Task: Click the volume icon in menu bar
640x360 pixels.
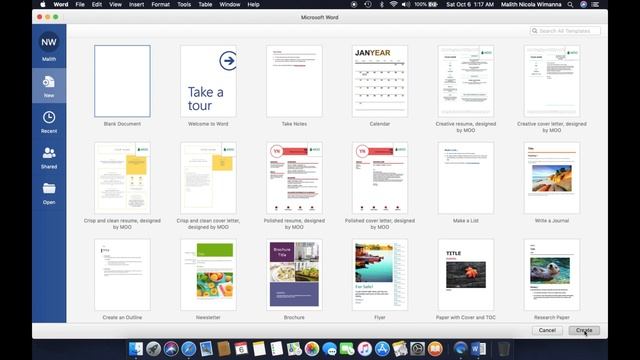Action: [x=405, y=4]
